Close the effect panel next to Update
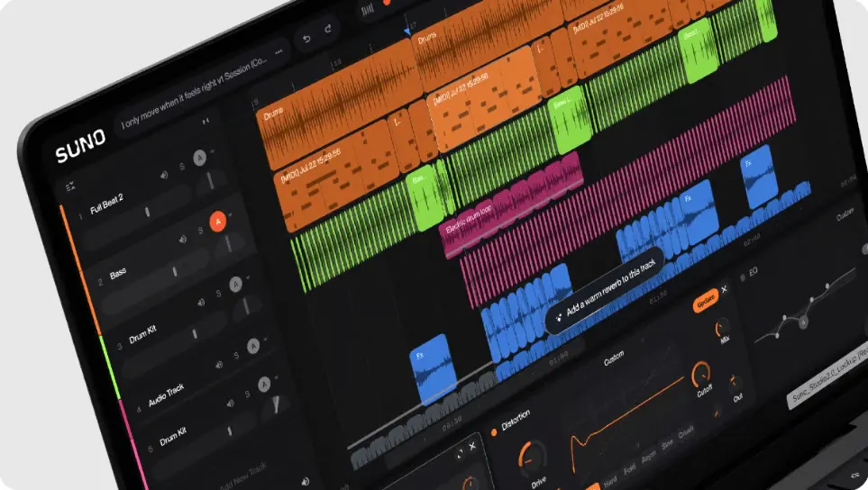This screenshot has height=490, width=868. 724,289
